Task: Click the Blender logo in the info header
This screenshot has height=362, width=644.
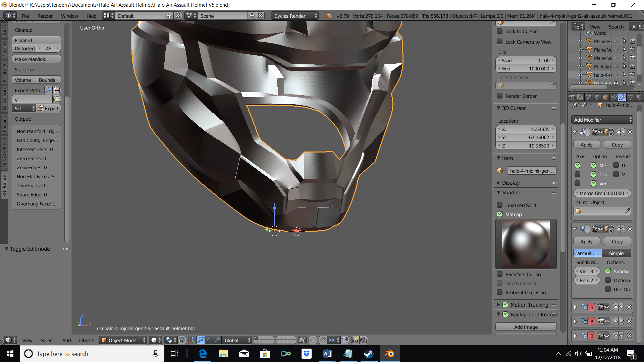Action: point(329,16)
